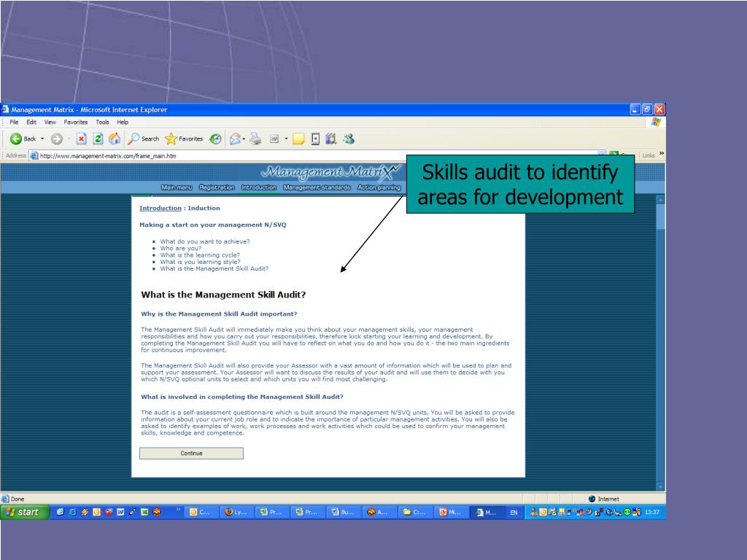Click the History icon in the toolbar
Screen dimensions: 747x560
[216, 139]
